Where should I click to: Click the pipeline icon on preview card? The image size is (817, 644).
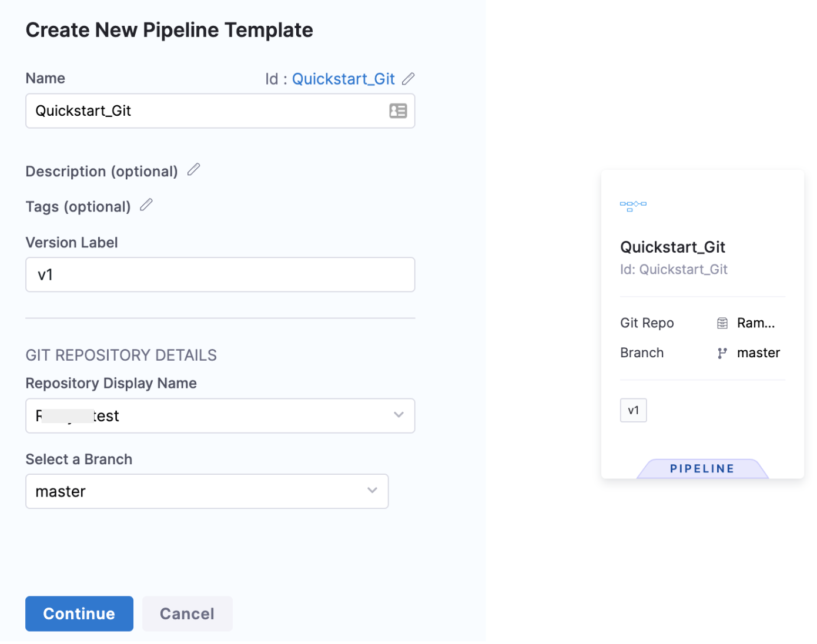(x=633, y=206)
